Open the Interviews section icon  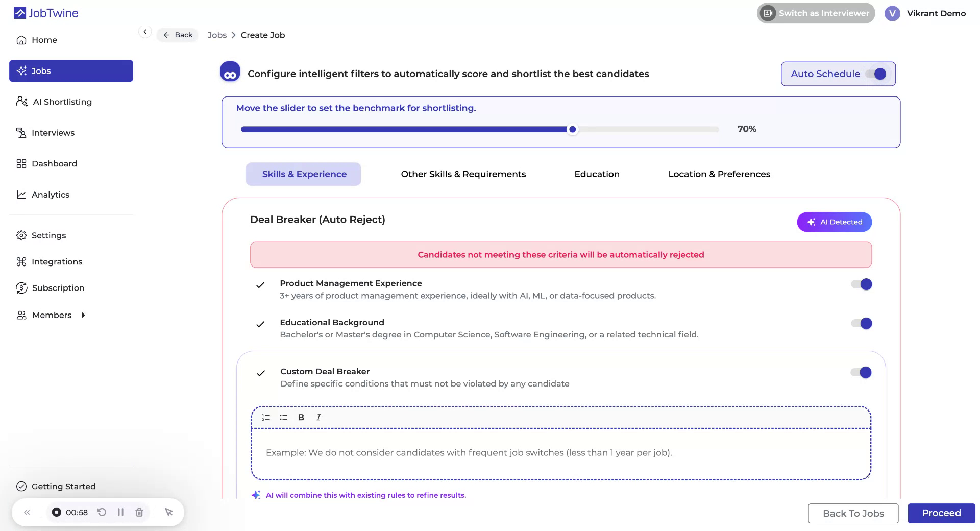21,133
